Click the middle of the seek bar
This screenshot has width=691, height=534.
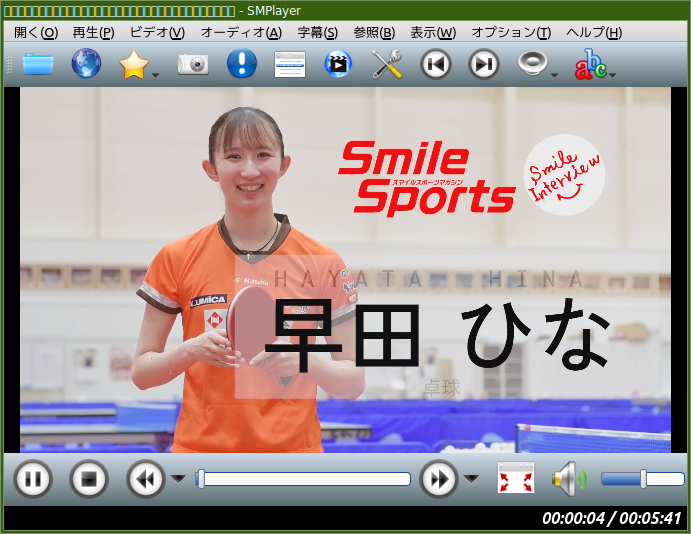(x=303, y=479)
